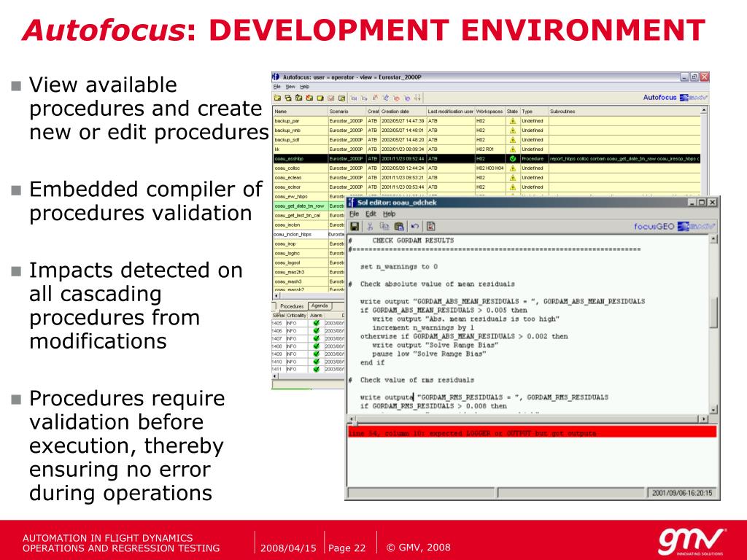Screen dimensions: 747x560
Task: Click in the code line 'set n_warnings to 0'
Action: pyautogui.click(x=399, y=267)
